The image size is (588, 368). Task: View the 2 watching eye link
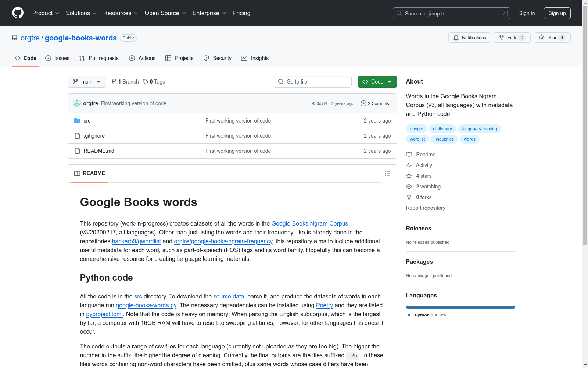423,187
